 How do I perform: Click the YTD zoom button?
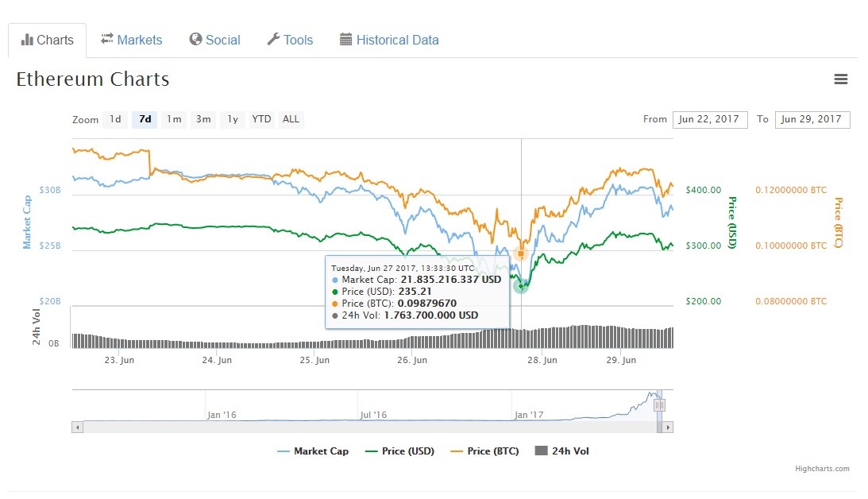point(260,119)
